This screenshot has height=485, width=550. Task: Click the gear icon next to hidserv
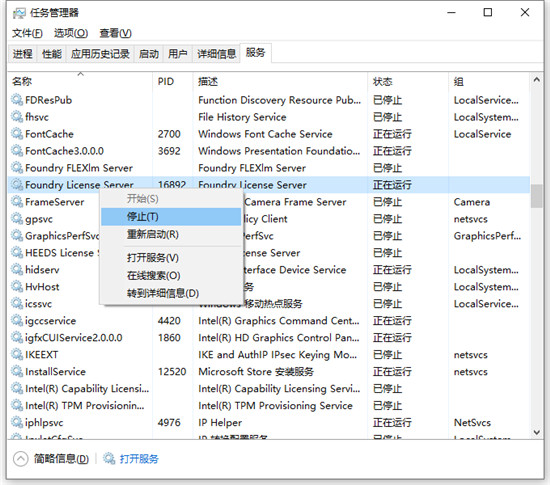click(17, 270)
